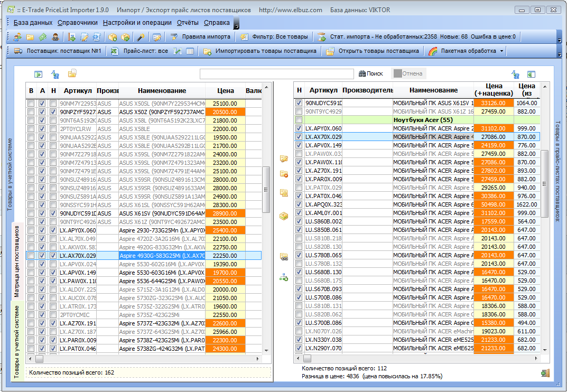Open the green money currency icon
The height and width of the screenshot is (392, 567).
[x=43, y=37]
